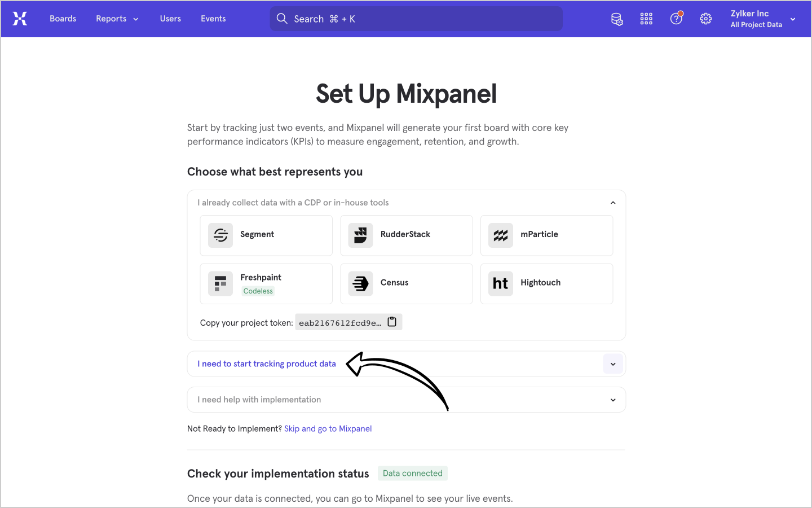Select the RudderStack integration card
The image size is (812, 508).
407,235
